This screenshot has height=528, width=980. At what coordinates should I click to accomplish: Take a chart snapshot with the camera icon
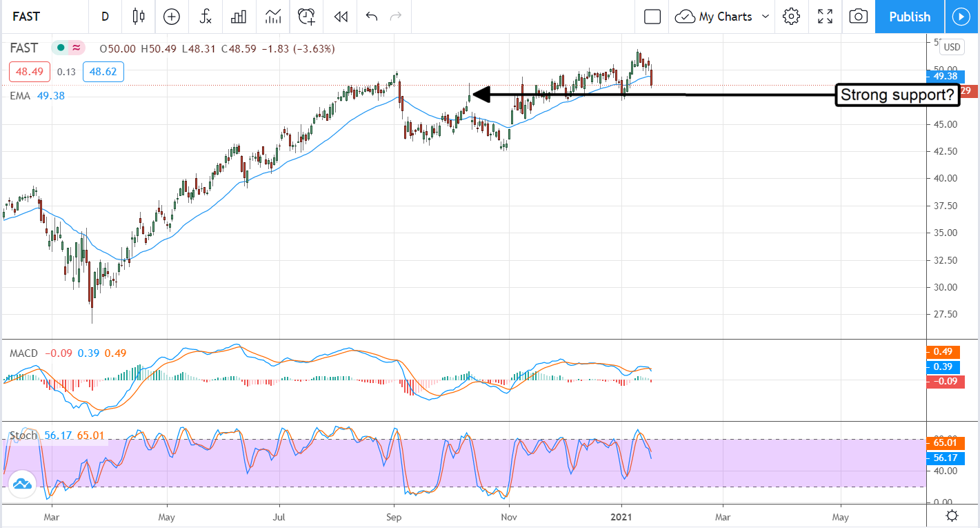coord(858,17)
